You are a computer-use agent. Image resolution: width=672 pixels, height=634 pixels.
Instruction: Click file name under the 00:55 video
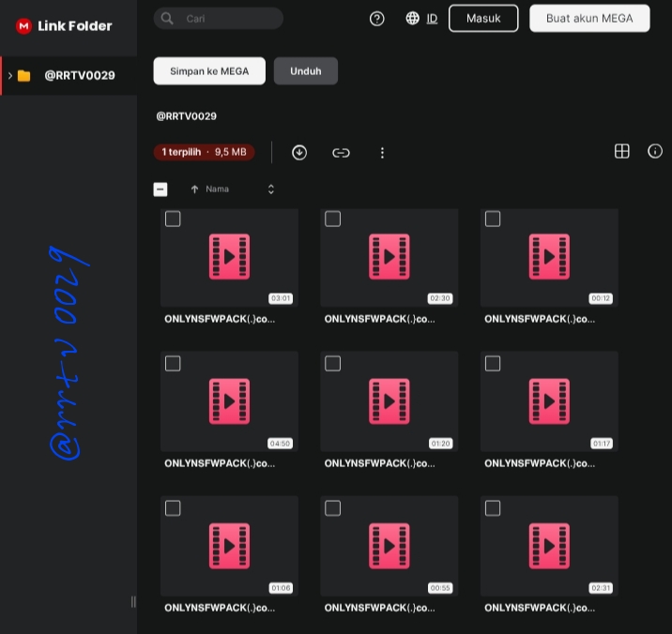pos(379,608)
